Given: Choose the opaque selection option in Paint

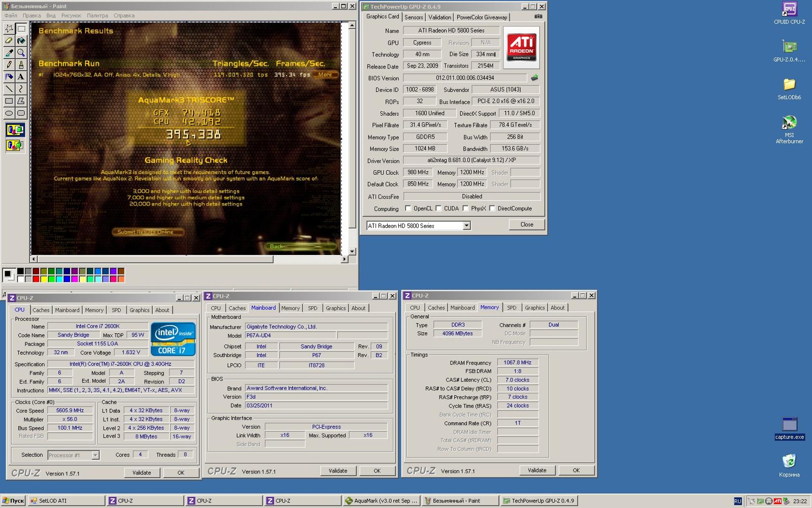Looking at the screenshot, I should click(15, 130).
